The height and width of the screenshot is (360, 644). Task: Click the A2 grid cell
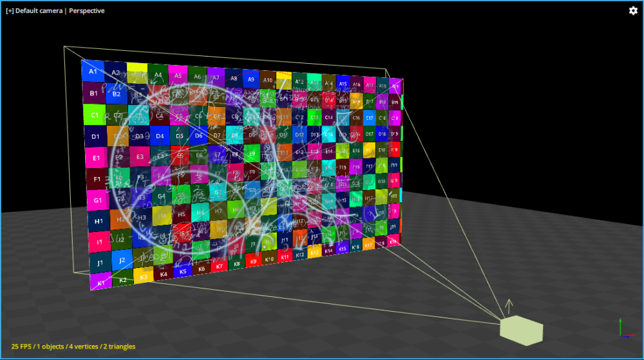[115, 73]
